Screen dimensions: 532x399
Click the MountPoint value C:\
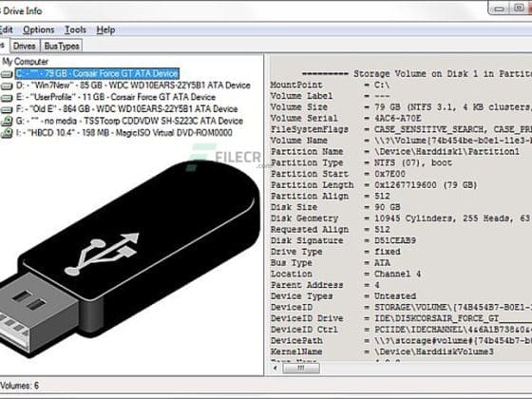tap(382, 85)
